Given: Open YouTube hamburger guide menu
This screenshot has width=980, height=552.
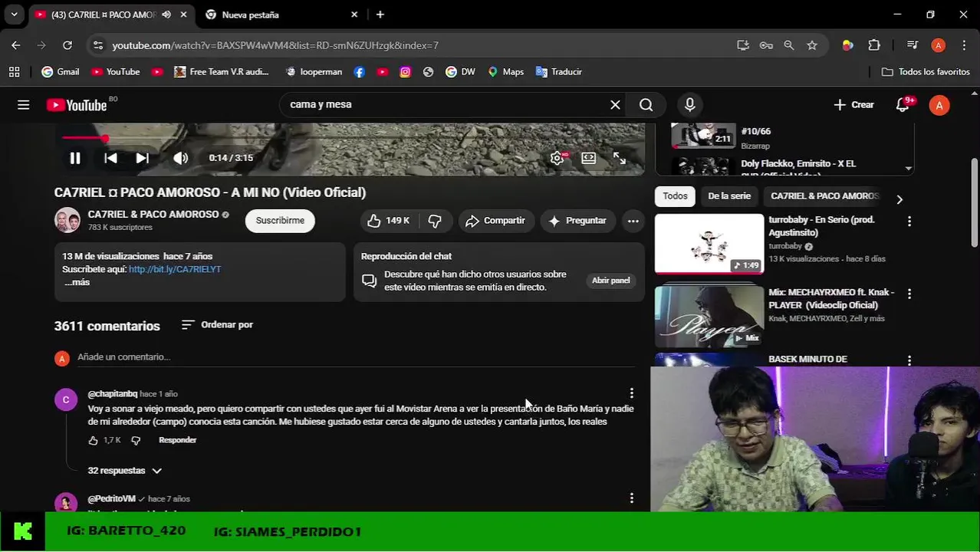Looking at the screenshot, I should tap(24, 105).
